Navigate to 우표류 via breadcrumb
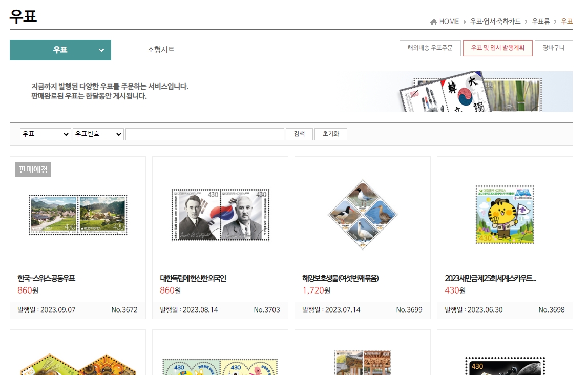The image size is (588, 375). [x=540, y=22]
